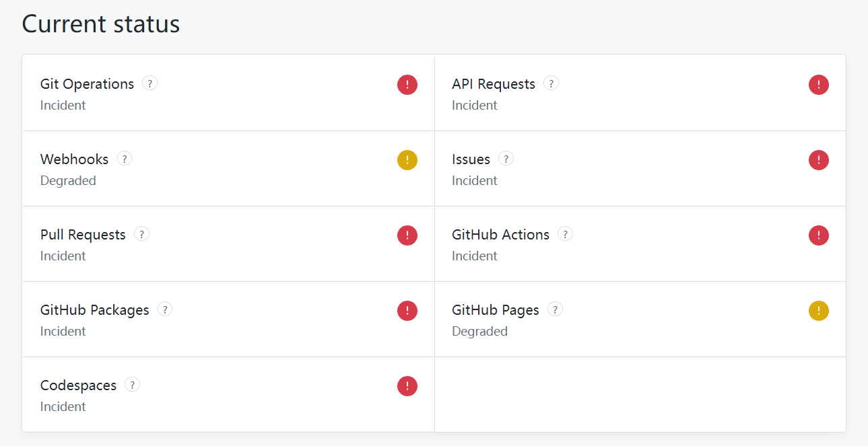Open the Codespaces help tooltip icon
The width and height of the screenshot is (868, 446).
coord(133,385)
